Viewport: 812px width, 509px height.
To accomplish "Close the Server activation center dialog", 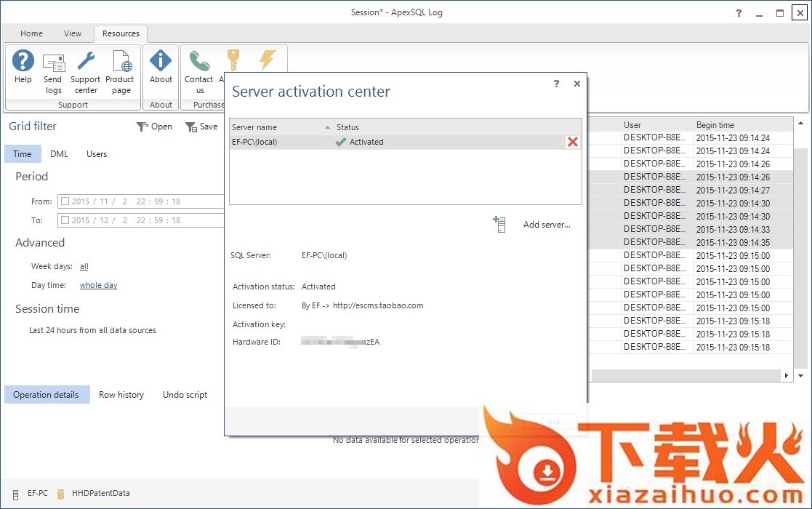I will pos(577,84).
